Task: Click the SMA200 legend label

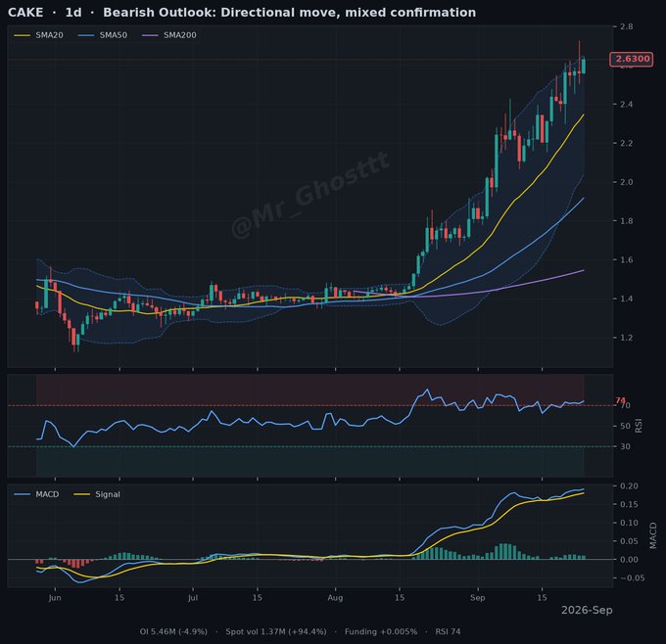Action: pos(180,35)
